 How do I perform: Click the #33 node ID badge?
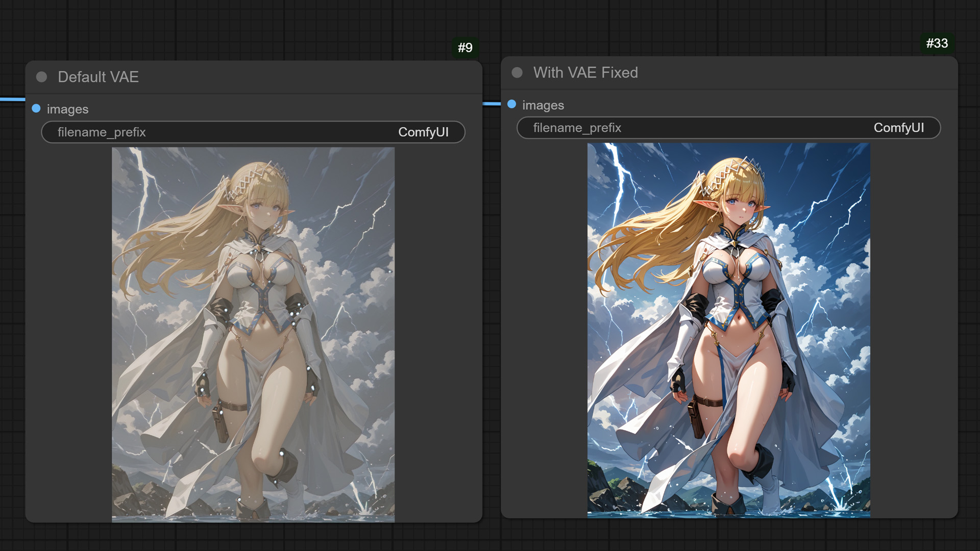pos(937,43)
